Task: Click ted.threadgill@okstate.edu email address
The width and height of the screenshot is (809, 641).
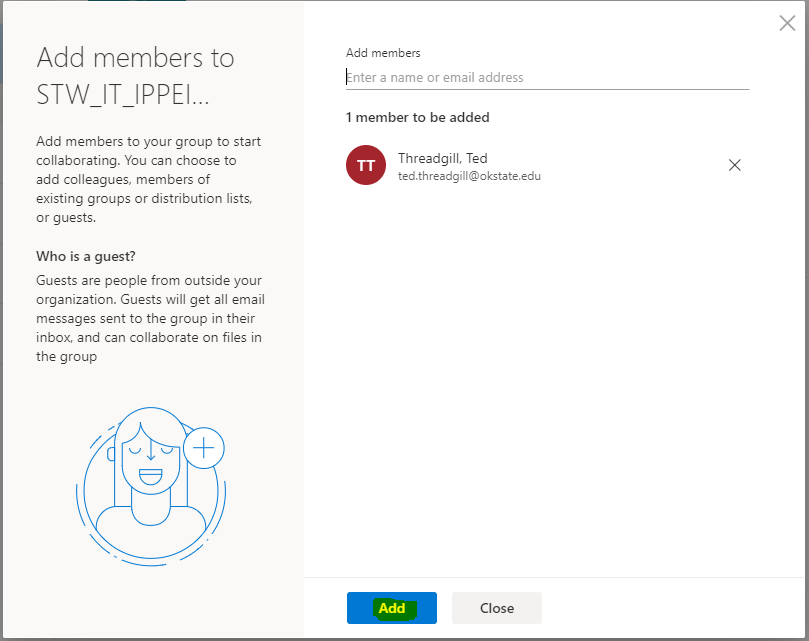Action: coord(469,176)
